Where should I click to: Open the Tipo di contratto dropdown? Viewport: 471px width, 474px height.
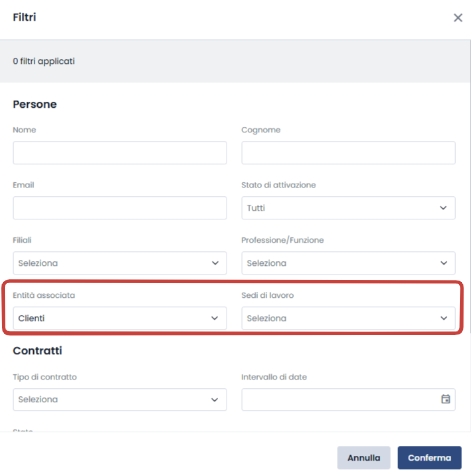pyautogui.click(x=120, y=399)
